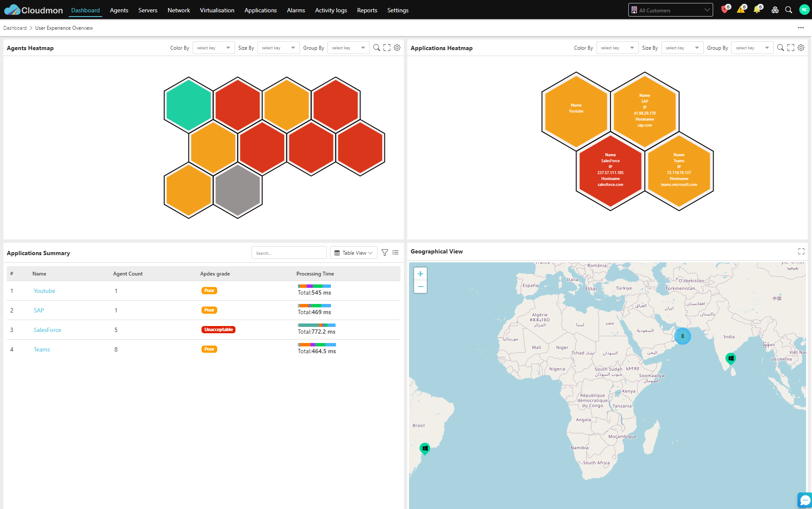
Task: Open the Reports menu
Action: point(367,10)
